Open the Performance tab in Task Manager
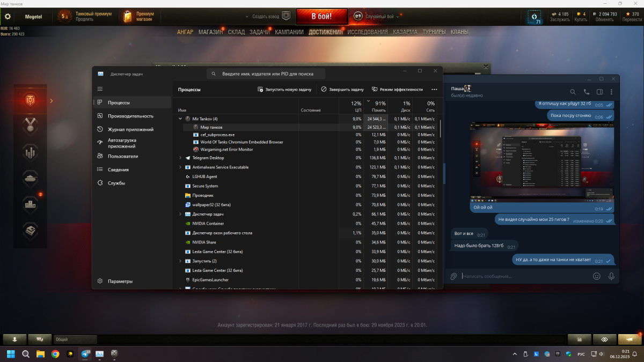Screen dimensions: 644x362 tap(130, 116)
